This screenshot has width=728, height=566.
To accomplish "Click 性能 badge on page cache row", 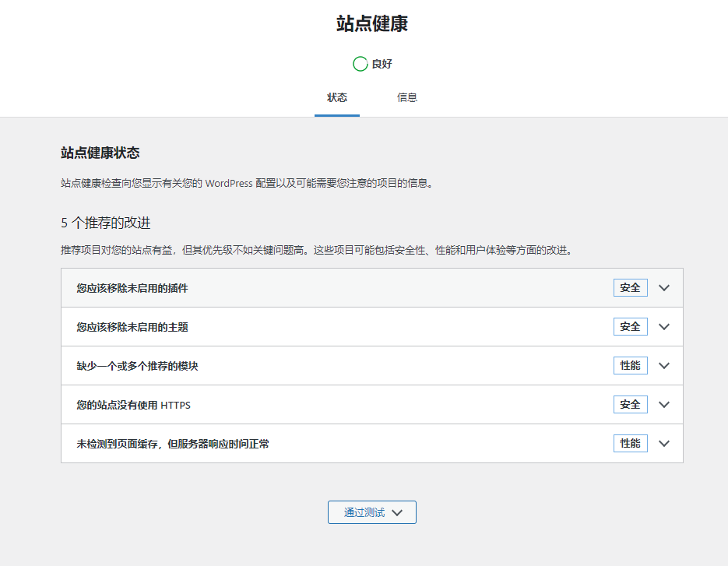I will pos(630,444).
